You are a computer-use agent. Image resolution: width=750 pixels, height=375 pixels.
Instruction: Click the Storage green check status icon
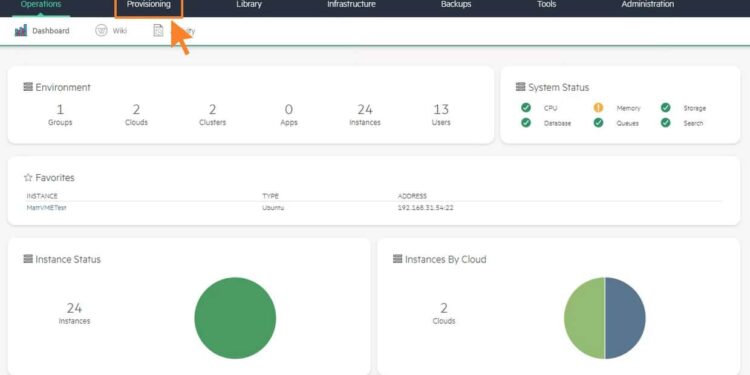665,108
